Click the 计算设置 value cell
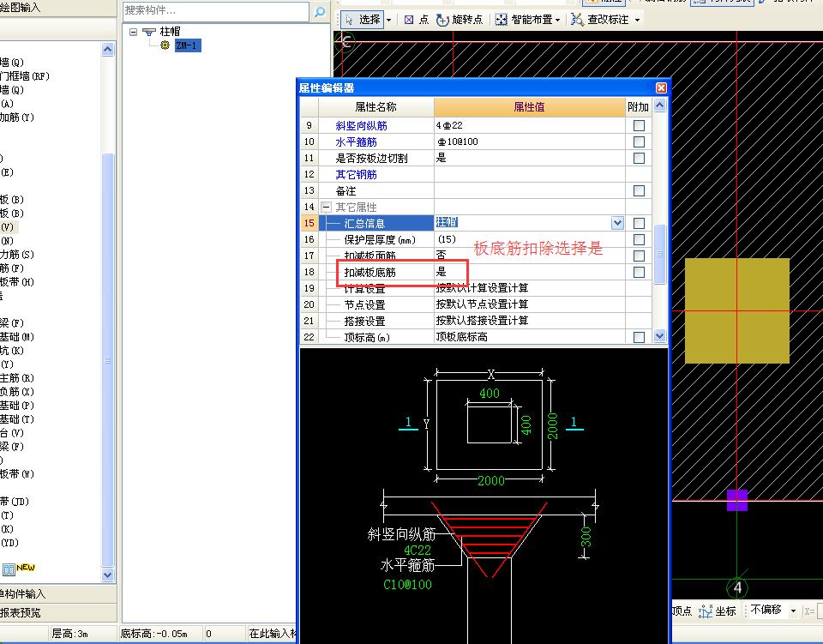This screenshot has width=823, height=644. point(530,288)
